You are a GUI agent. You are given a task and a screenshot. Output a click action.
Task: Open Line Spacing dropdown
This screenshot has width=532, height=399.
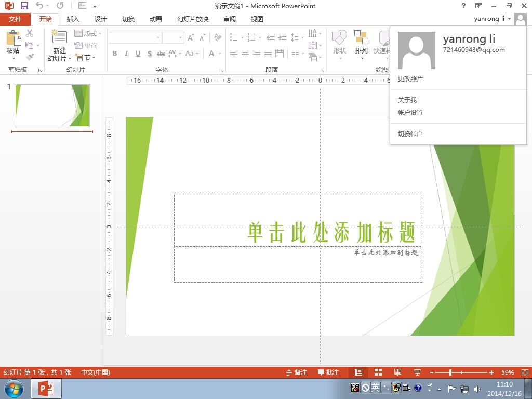point(297,37)
